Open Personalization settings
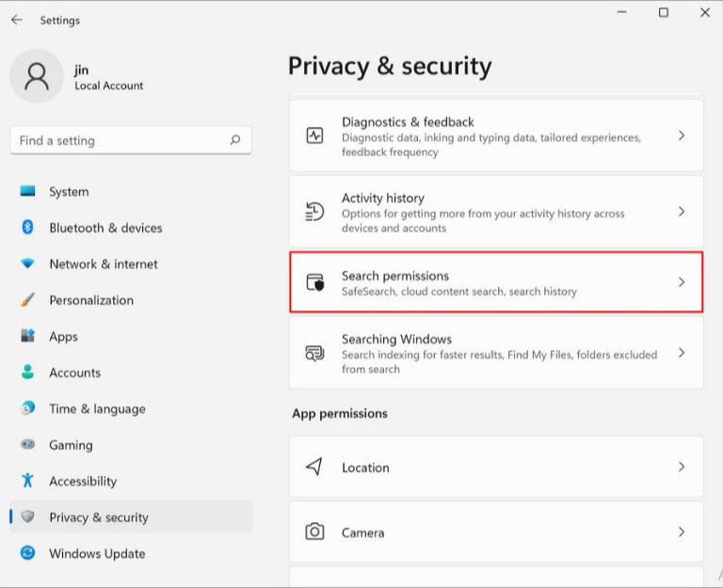The height and width of the screenshot is (588, 723). click(131, 299)
